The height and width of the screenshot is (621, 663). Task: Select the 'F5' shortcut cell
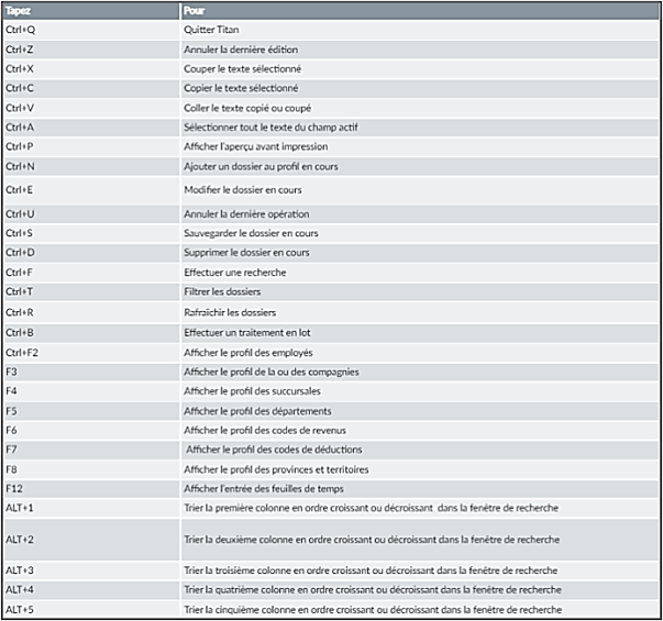click(91, 411)
